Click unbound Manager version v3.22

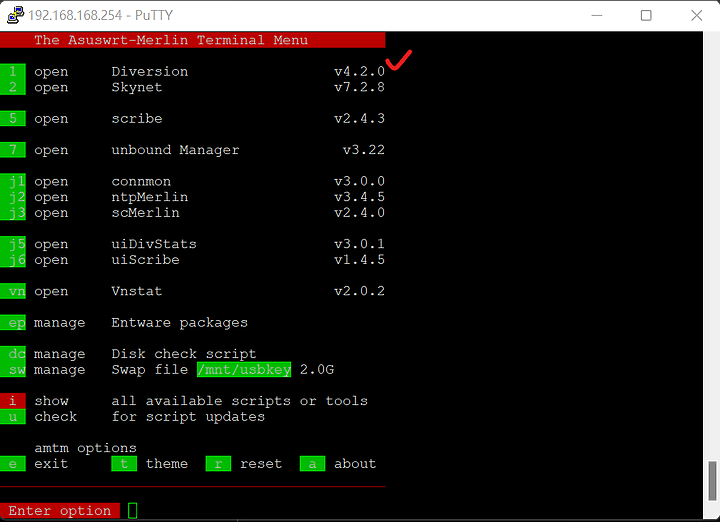tap(364, 150)
